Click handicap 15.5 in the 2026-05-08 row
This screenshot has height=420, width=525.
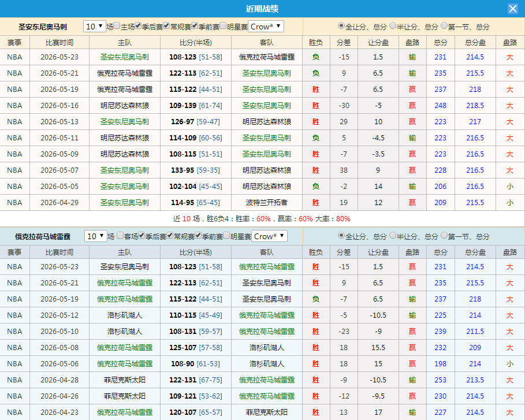[378, 348]
